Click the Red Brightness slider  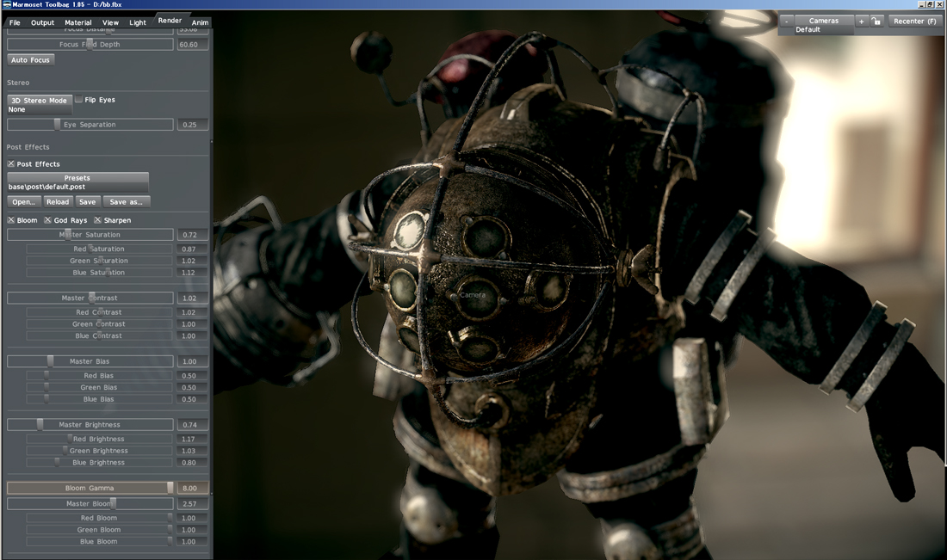click(x=99, y=439)
